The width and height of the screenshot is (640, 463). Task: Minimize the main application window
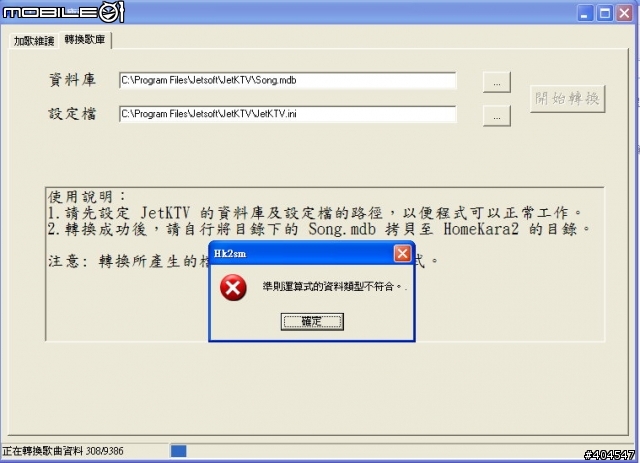(585, 13)
